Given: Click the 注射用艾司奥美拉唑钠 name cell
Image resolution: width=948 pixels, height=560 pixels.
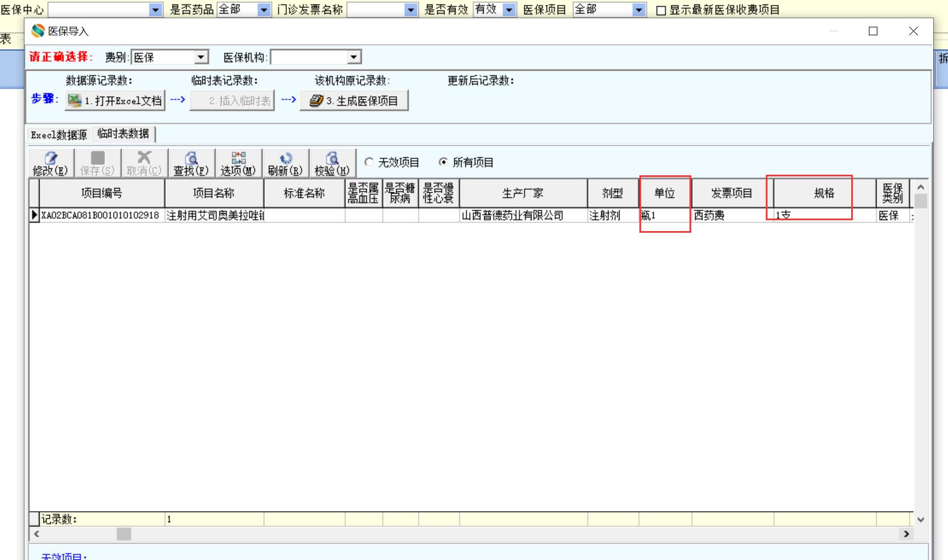Looking at the screenshot, I should pyautogui.click(x=214, y=215).
